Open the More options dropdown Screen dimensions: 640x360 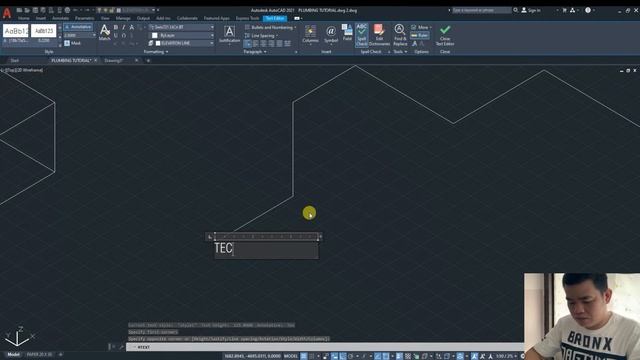(x=421, y=27)
